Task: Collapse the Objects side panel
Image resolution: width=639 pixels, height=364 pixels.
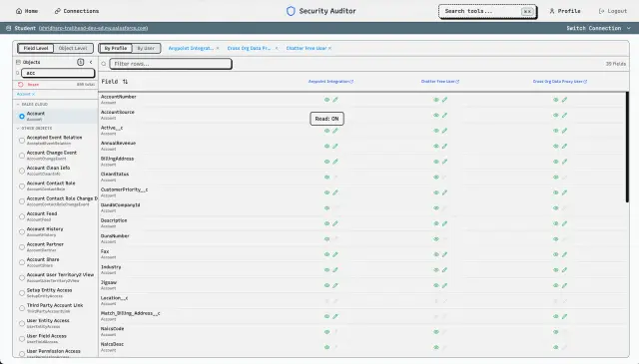Action: coord(91,62)
